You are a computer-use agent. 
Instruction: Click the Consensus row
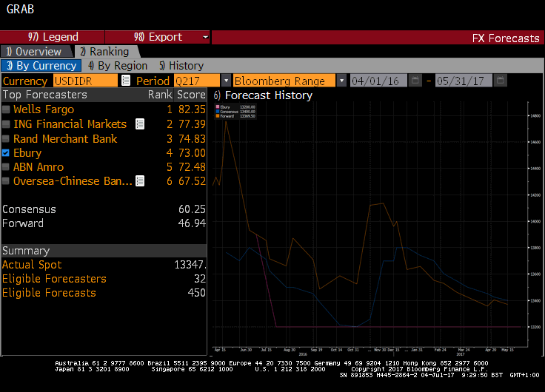[104, 209]
